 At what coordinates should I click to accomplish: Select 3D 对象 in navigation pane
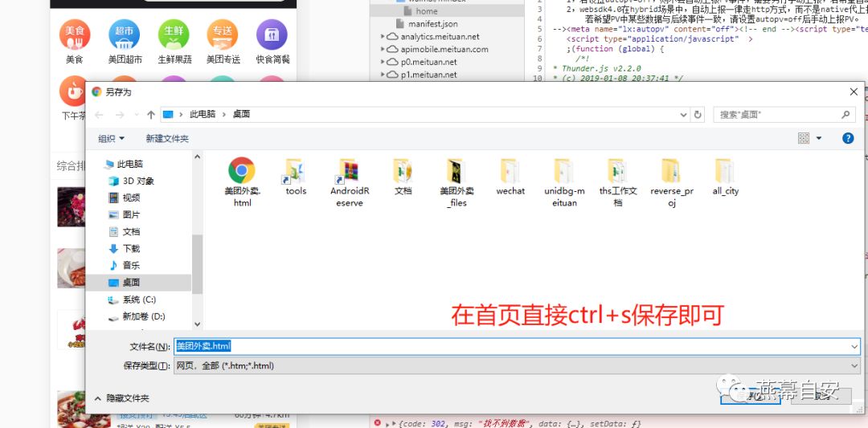(x=131, y=181)
